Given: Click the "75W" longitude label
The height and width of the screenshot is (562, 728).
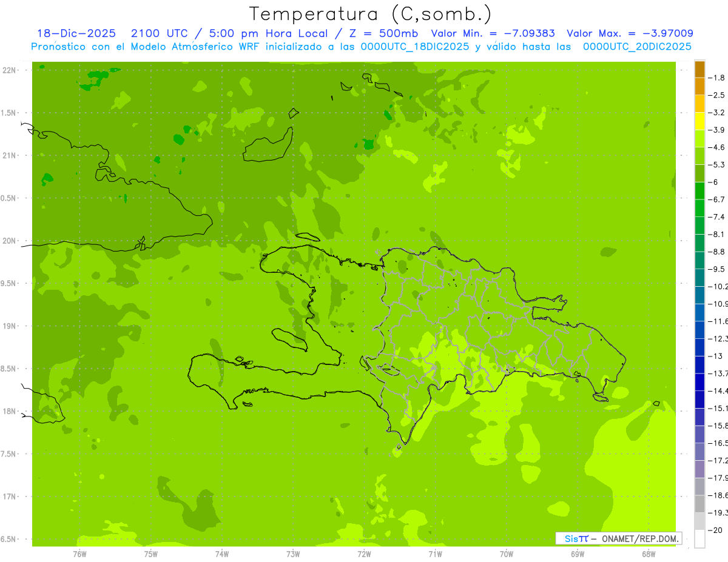Looking at the screenshot, I should [x=150, y=554].
